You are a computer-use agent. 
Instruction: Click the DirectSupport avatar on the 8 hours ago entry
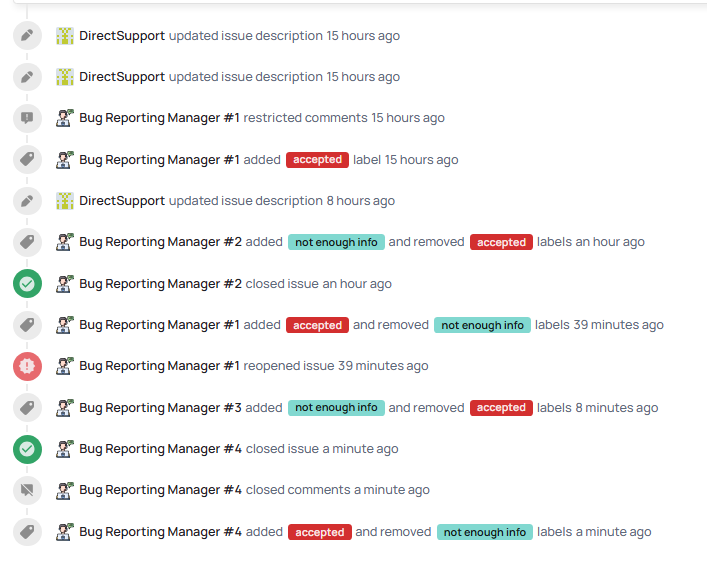pos(65,201)
